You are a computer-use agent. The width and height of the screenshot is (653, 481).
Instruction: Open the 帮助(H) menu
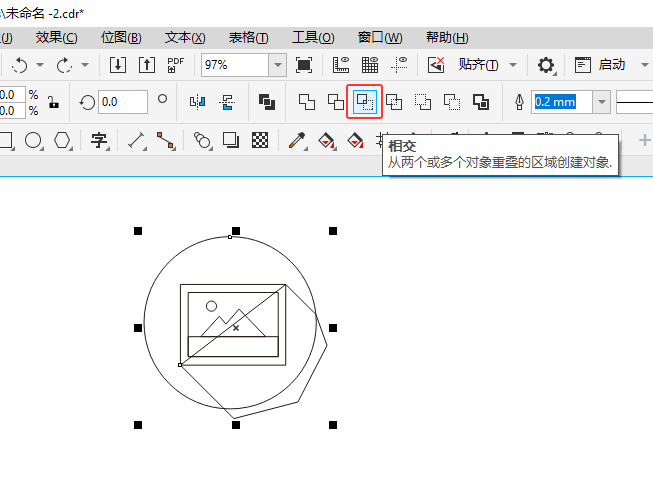click(447, 38)
